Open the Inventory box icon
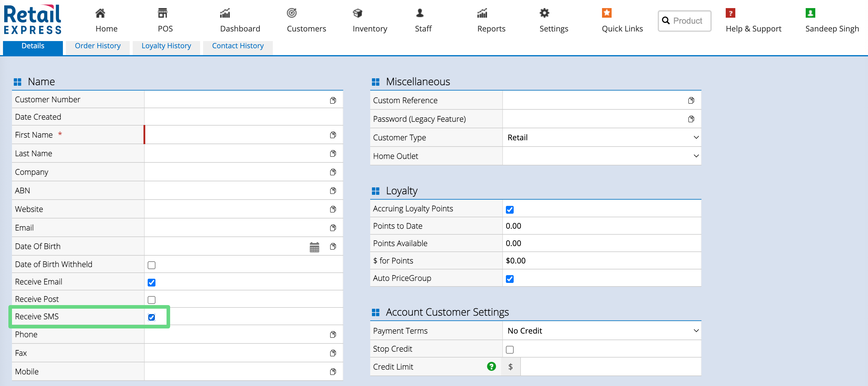The image size is (868, 386). pos(357,13)
